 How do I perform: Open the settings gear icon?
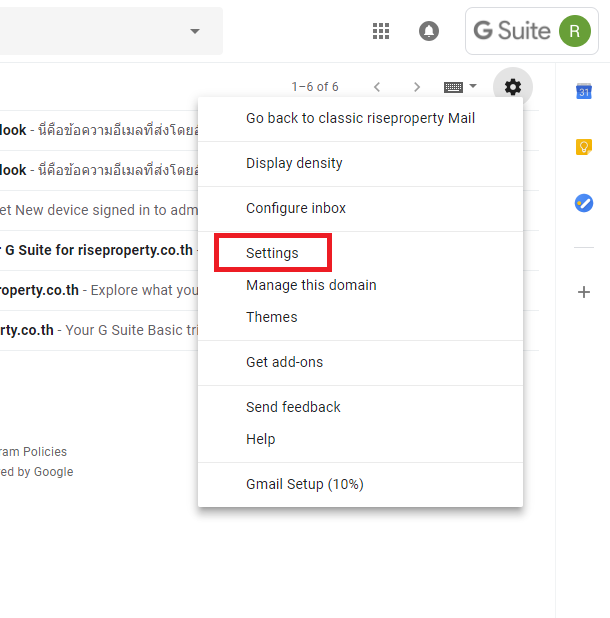[x=513, y=87]
